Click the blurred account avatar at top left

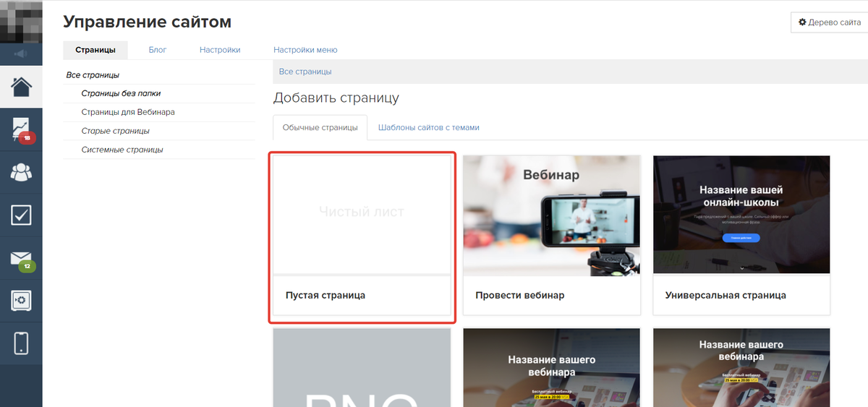tap(21, 22)
